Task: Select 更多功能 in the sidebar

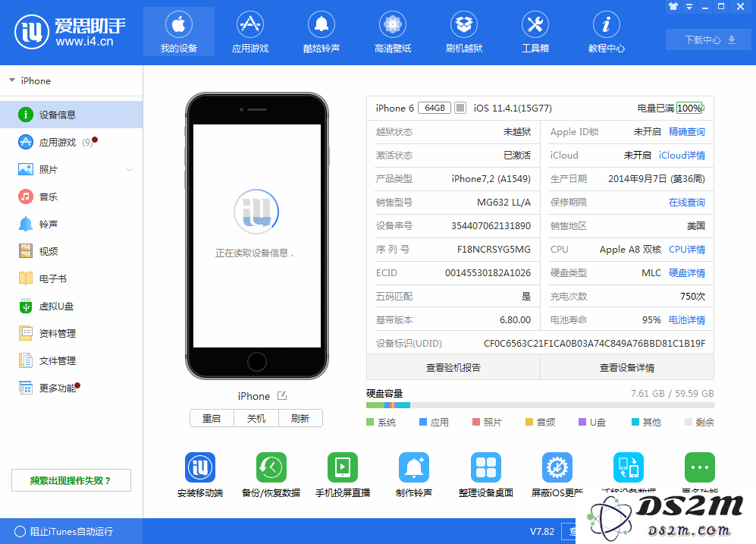Action: [71, 388]
